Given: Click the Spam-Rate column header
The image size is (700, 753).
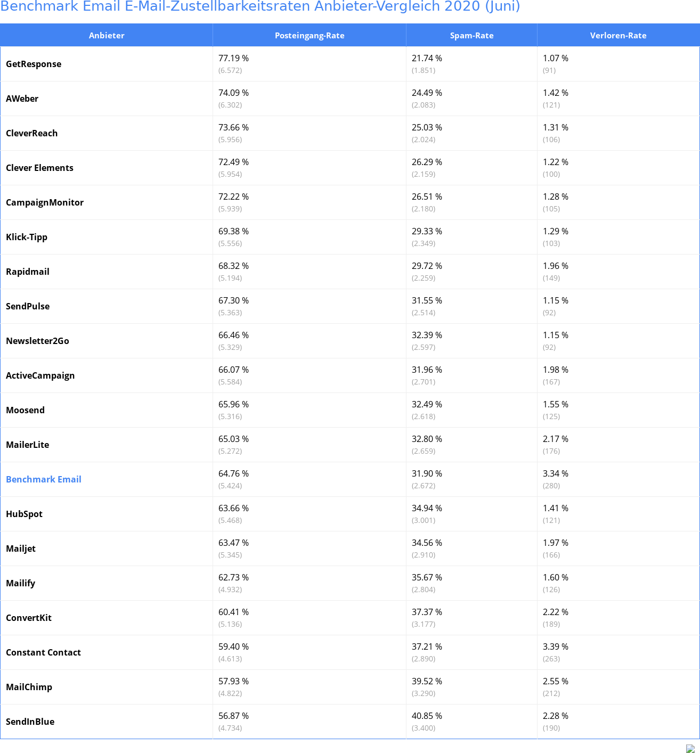Looking at the screenshot, I should click(471, 36).
